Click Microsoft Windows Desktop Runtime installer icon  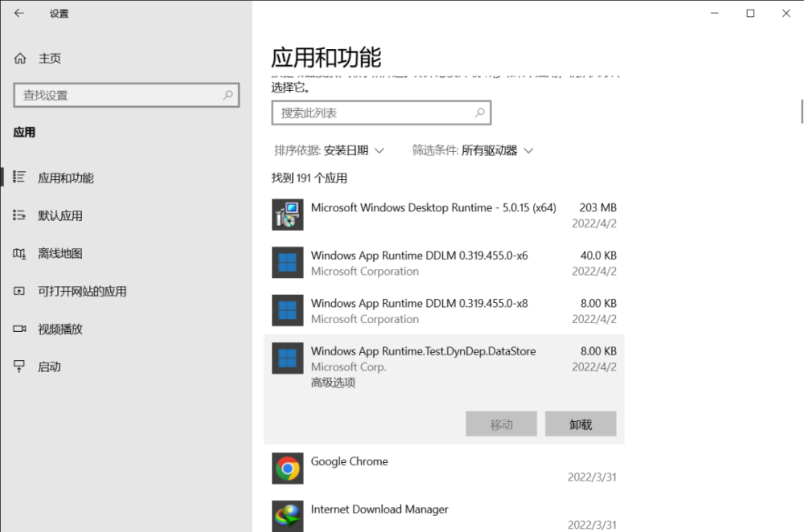click(287, 215)
